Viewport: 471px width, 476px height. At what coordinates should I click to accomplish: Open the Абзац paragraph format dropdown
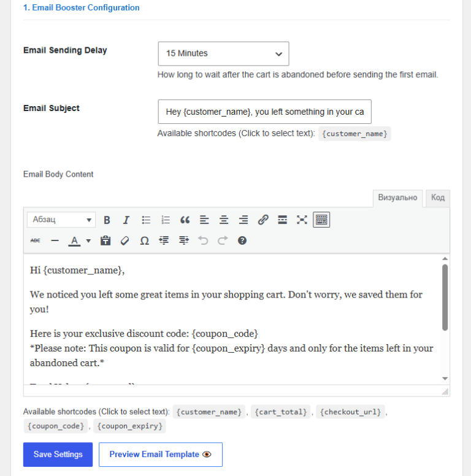point(61,220)
